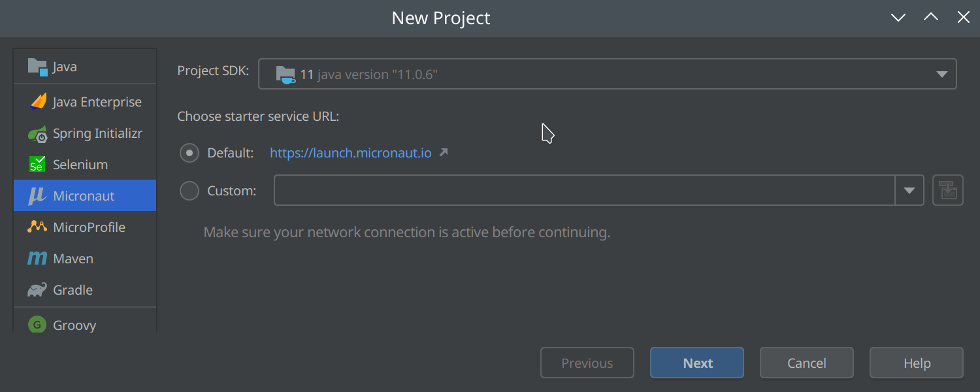Expand the Project SDK dropdown
Image resolution: width=980 pixels, height=392 pixels.
click(x=608, y=74)
